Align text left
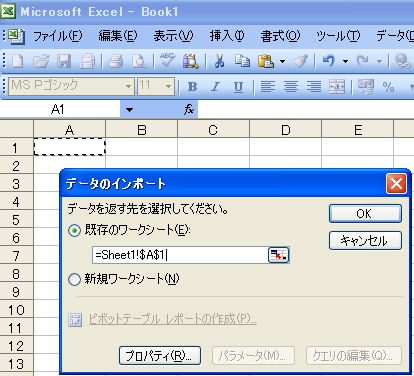Image resolution: width=414 pixels, height=376 pixels. click(268, 87)
